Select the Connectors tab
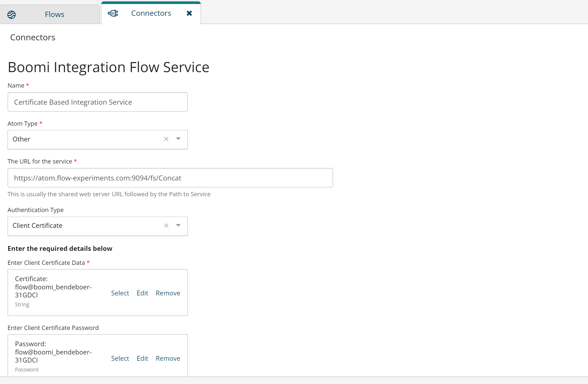This screenshot has height=384, width=588. 151,13
